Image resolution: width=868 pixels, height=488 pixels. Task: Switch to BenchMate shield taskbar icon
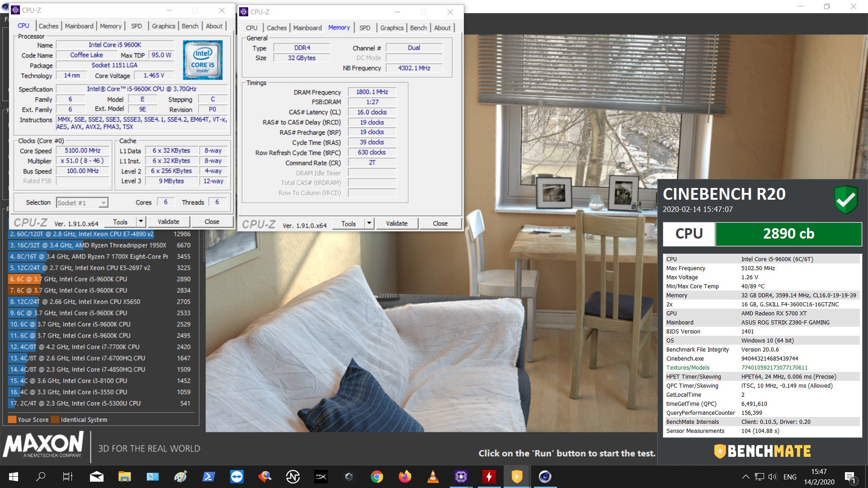pyautogui.click(x=517, y=477)
